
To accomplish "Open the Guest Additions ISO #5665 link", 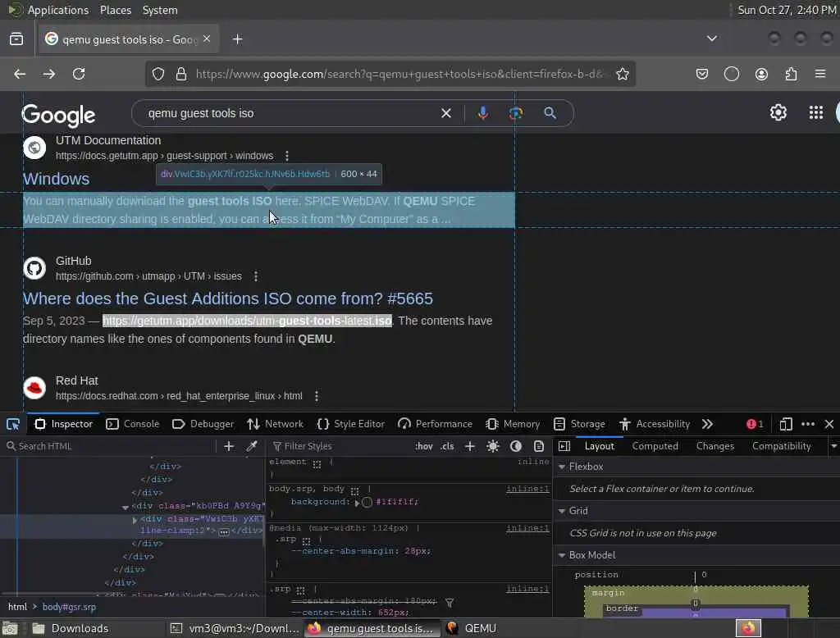I will click(228, 299).
